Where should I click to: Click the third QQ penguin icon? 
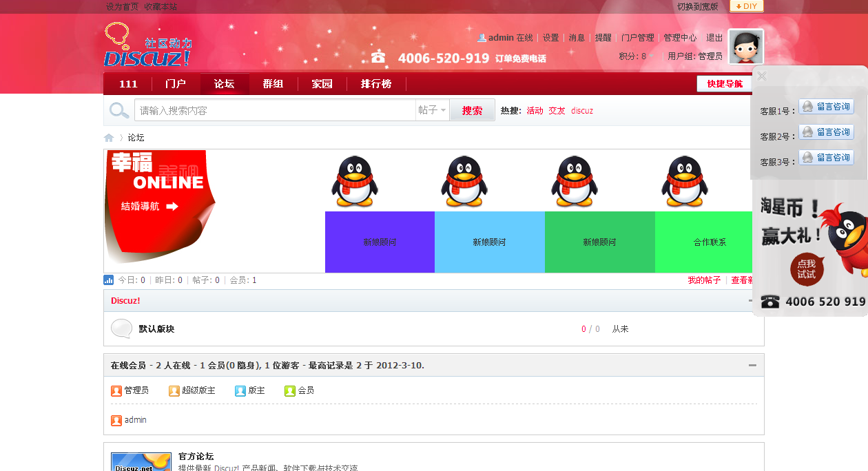(575, 181)
